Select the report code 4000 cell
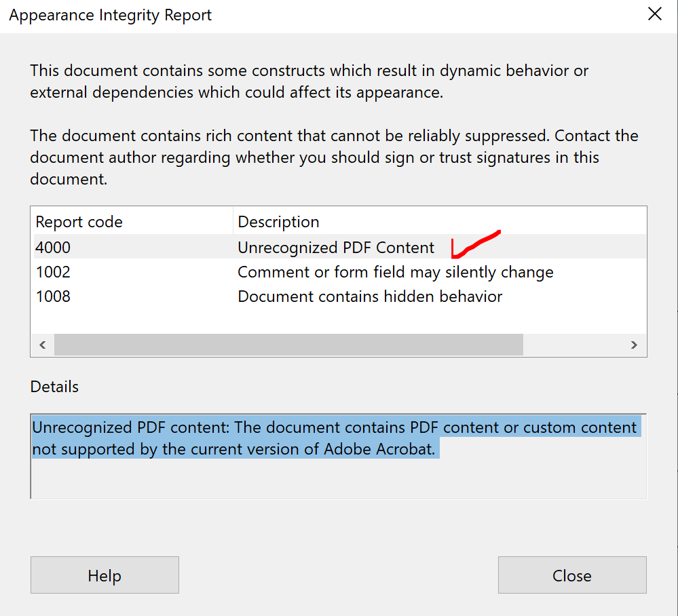Screen dimensions: 678x616 (53, 248)
